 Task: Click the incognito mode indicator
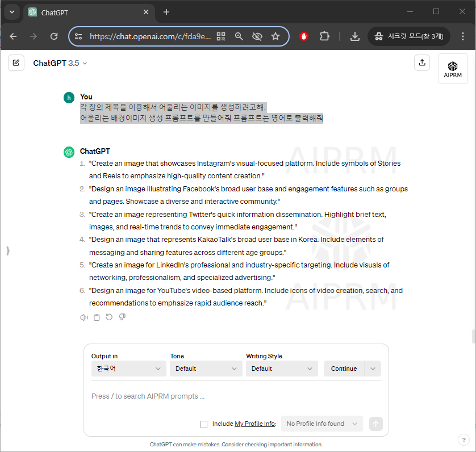pos(409,36)
